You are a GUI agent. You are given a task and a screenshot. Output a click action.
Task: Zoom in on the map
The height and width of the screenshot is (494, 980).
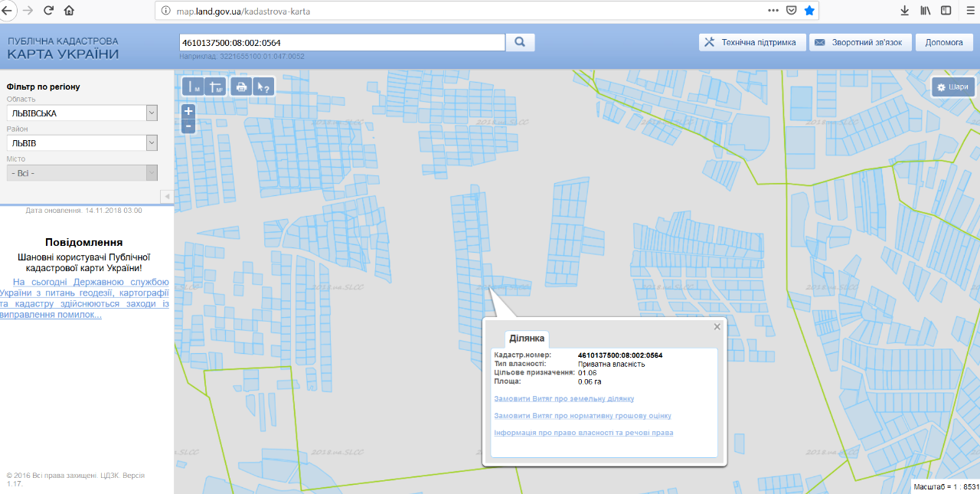click(x=188, y=111)
